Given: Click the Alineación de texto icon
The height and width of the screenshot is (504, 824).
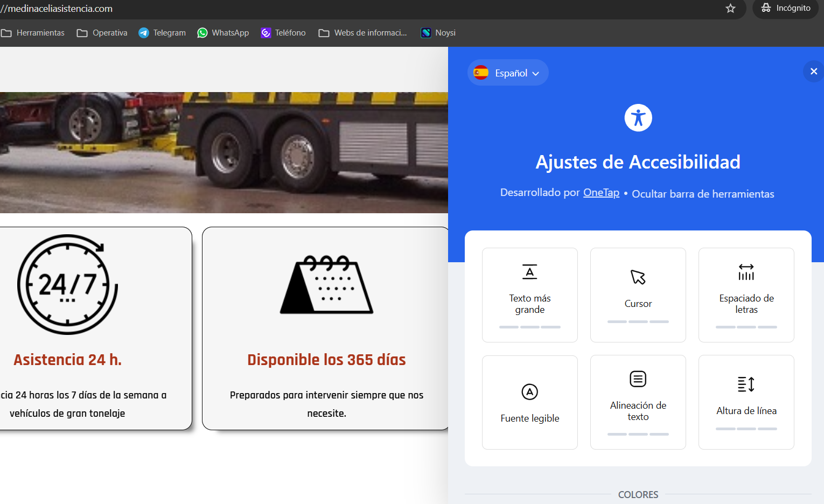Looking at the screenshot, I should 638,379.
